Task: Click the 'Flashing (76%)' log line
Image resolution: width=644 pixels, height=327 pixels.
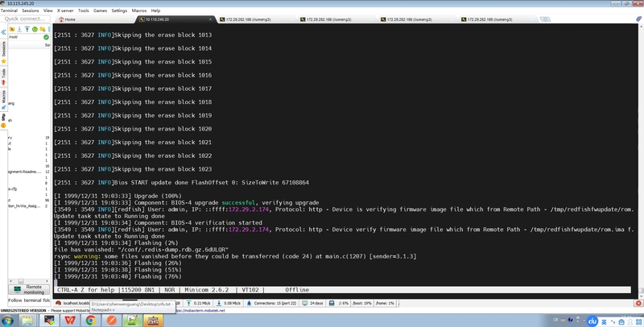Action: [118, 276]
